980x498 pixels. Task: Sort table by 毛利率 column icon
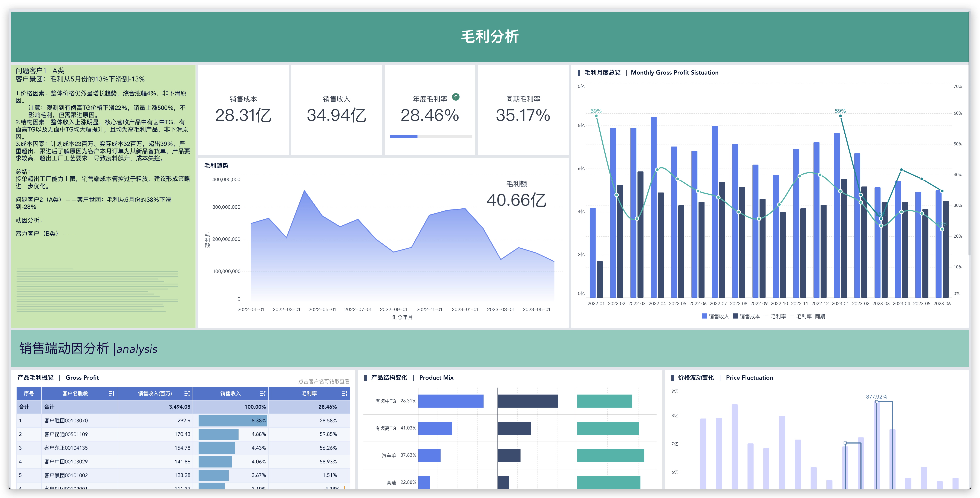tap(344, 393)
